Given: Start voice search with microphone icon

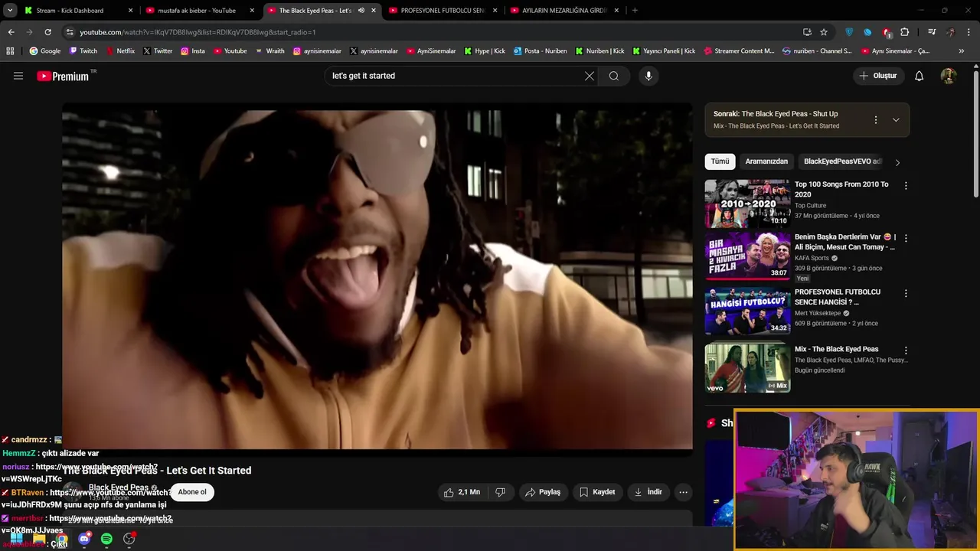Looking at the screenshot, I should tap(648, 76).
